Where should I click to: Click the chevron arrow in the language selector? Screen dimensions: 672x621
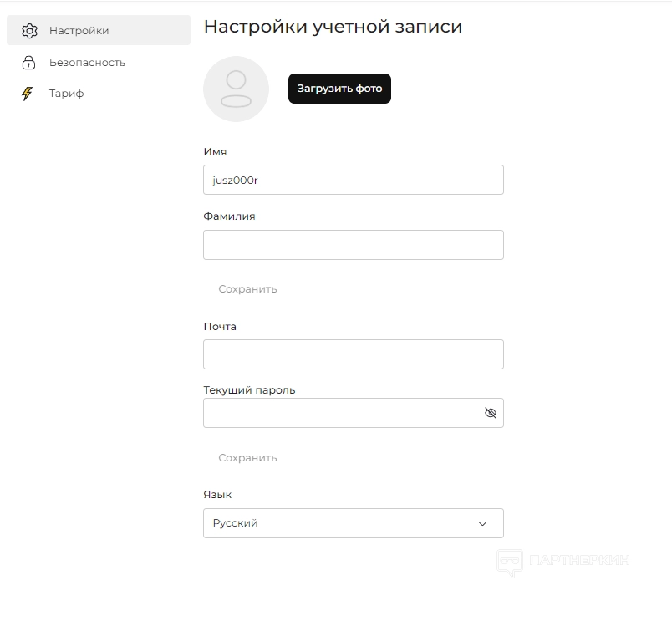click(x=482, y=524)
